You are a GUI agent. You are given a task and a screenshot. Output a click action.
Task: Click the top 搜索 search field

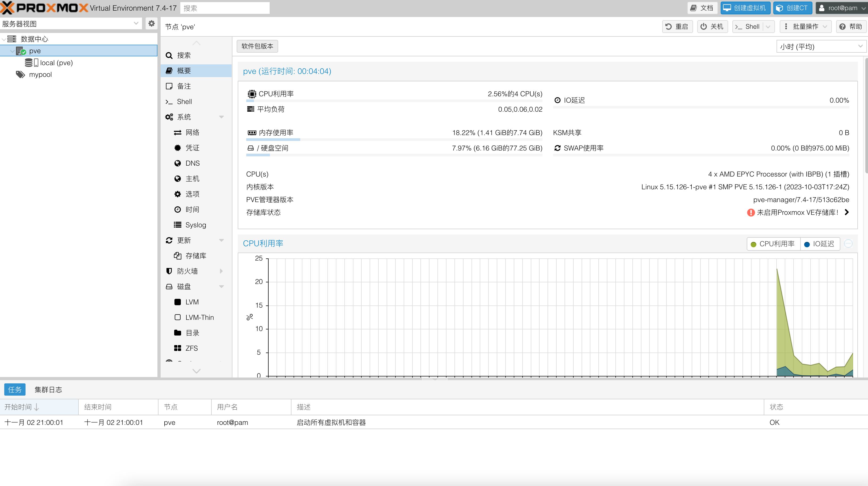click(x=224, y=8)
